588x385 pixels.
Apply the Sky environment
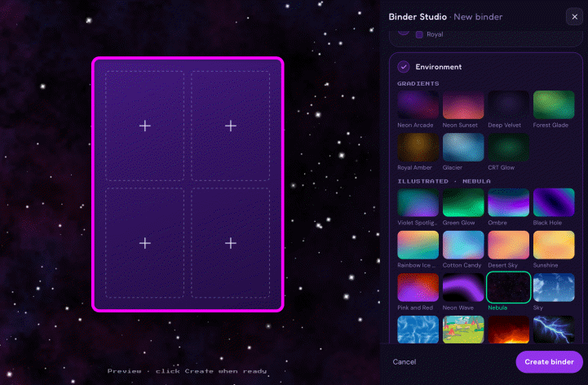tap(554, 287)
